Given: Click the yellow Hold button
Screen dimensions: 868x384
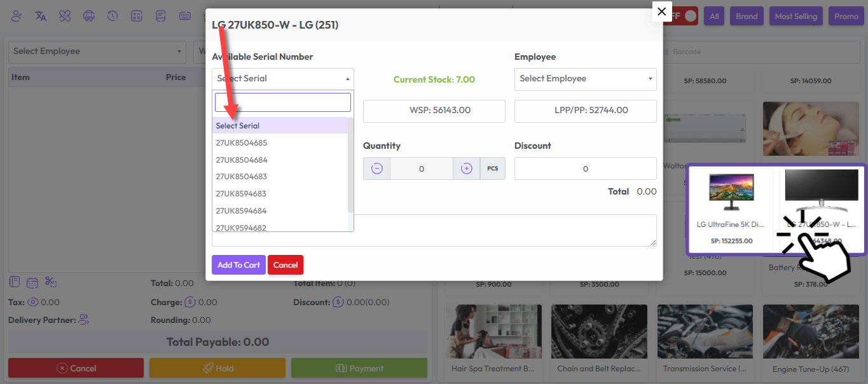Looking at the screenshot, I should [x=217, y=368].
